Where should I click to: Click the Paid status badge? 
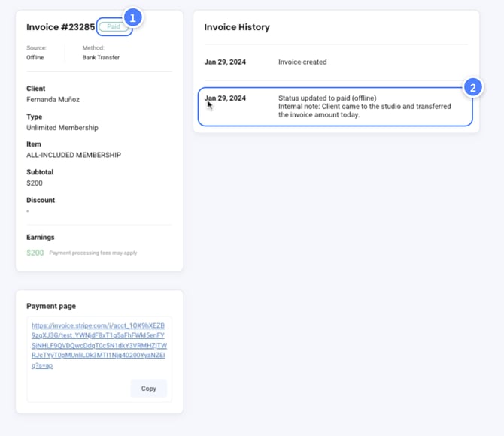click(x=114, y=26)
